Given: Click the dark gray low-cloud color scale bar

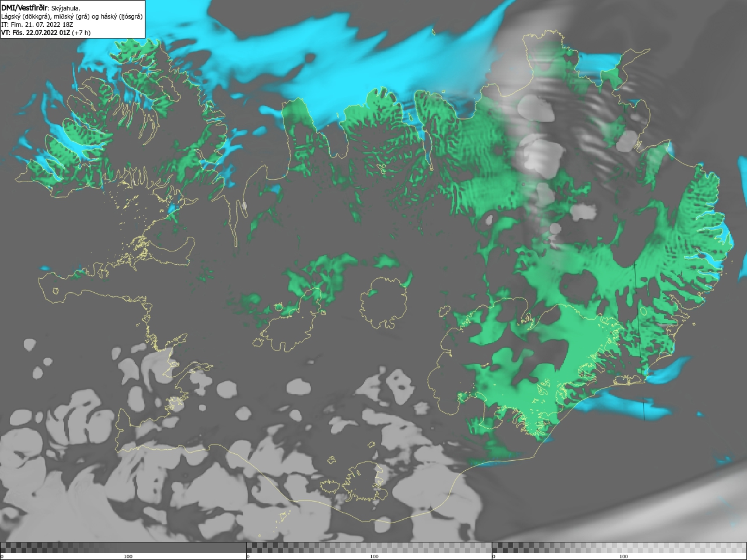Looking at the screenshot, I should [x=123, y=548].
